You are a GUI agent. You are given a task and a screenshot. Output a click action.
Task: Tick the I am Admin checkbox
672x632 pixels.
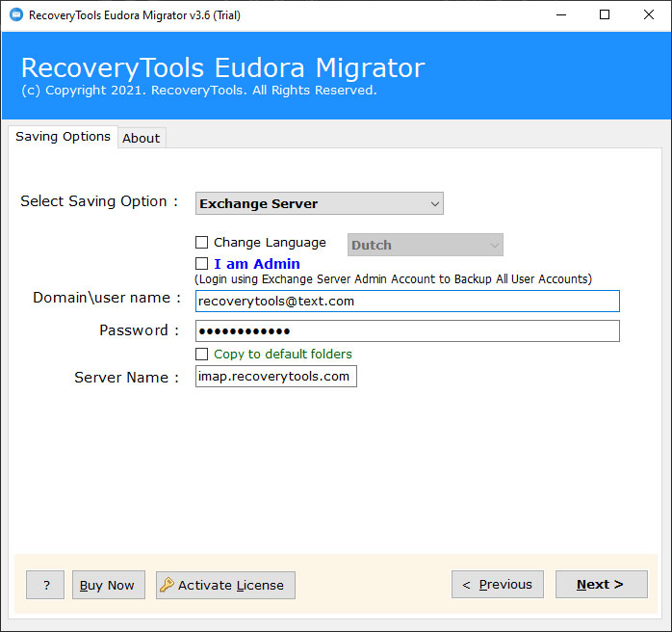pyautogui.click(x=201, y=263)
